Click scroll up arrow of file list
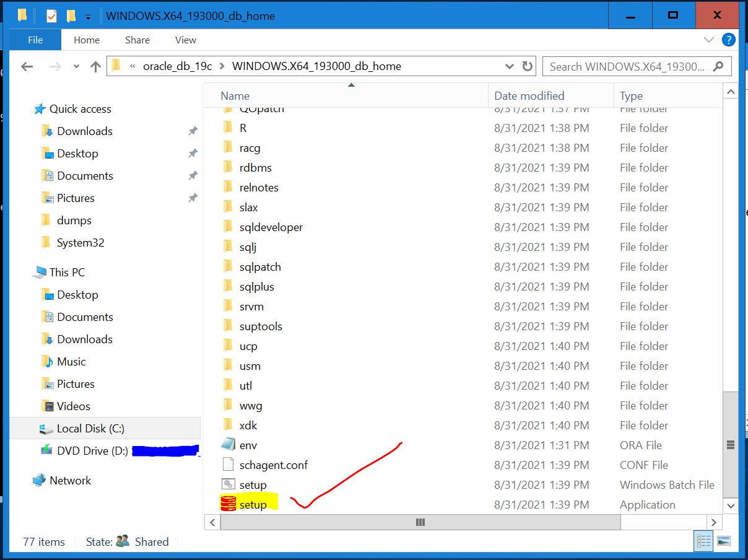This screenshot has height=560, width=748. [731, 92]
